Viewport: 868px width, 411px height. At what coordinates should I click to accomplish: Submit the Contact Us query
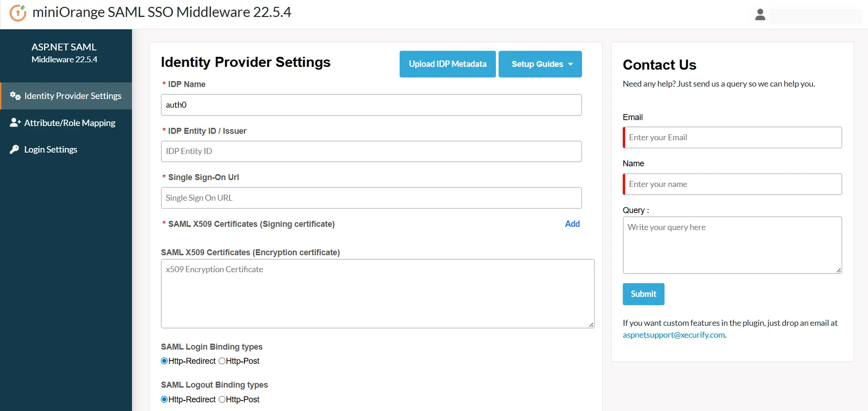click(x=643, y=294)
